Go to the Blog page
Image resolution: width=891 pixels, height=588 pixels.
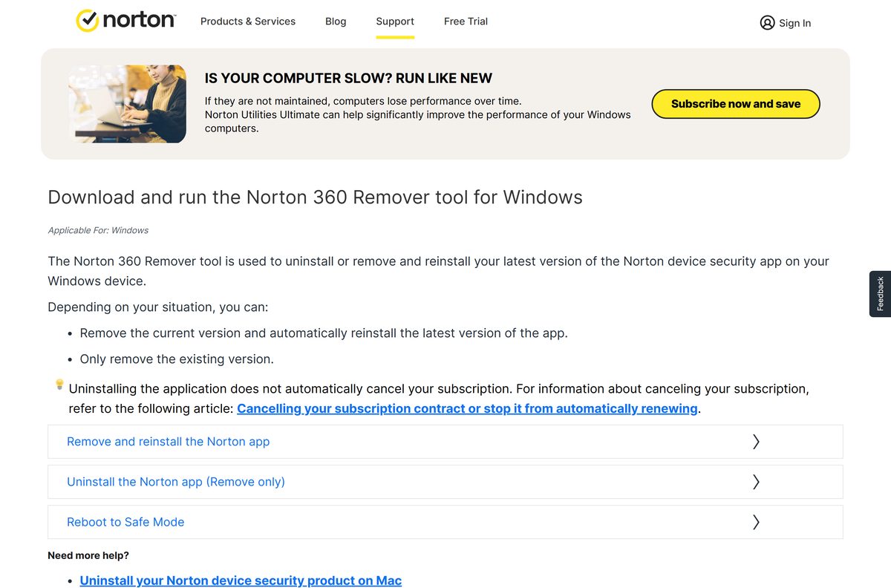pos(336,22)
